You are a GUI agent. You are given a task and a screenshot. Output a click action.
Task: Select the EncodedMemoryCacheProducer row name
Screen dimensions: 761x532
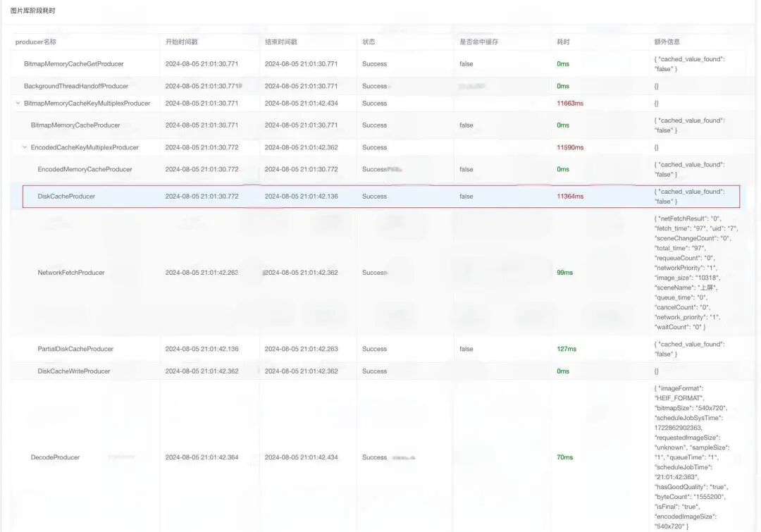pyautogui.click(x=85, y=169)
